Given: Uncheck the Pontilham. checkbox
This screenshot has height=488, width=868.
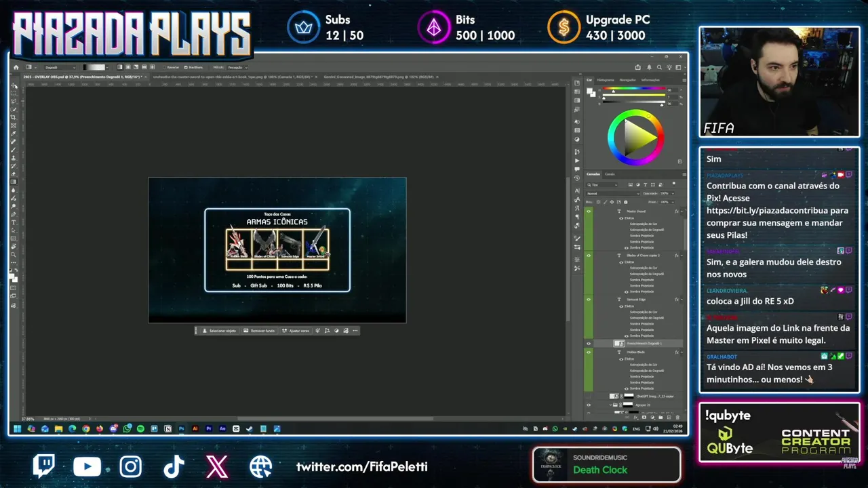Looking at the screenshot, I should (x=186, y=67).
